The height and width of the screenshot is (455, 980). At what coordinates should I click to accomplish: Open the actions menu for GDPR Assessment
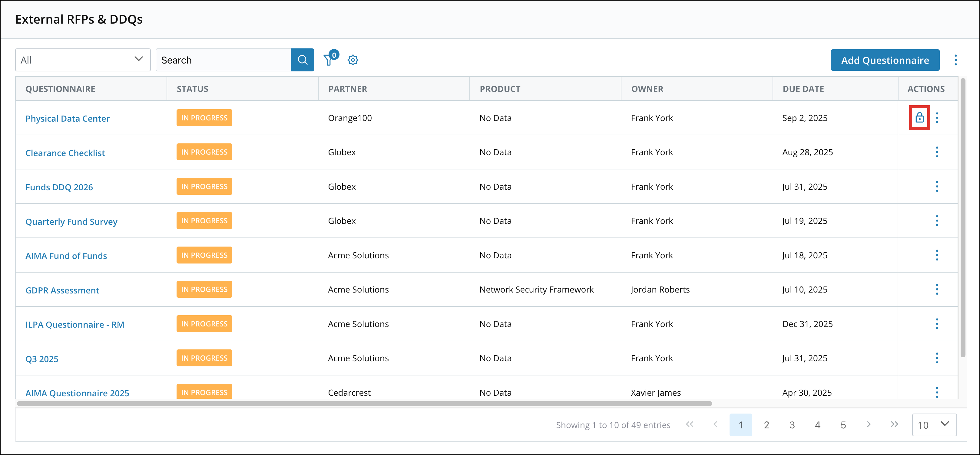tap(937, 289)
